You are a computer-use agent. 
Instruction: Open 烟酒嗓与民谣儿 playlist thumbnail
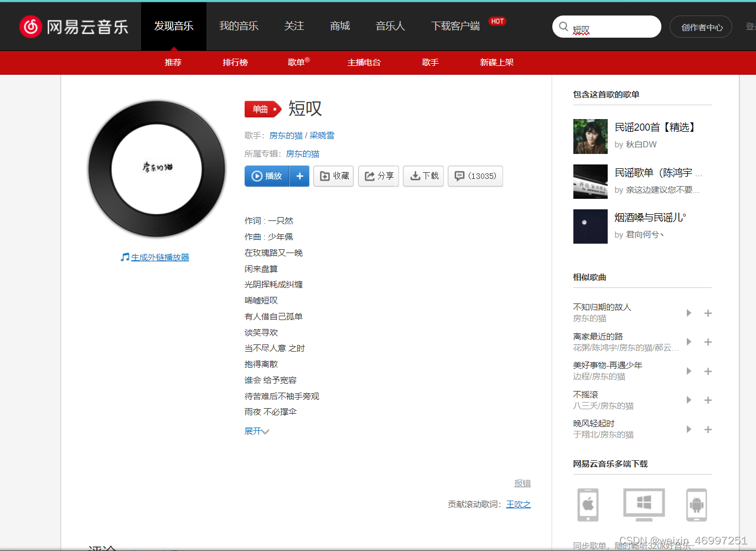(591, 226)
